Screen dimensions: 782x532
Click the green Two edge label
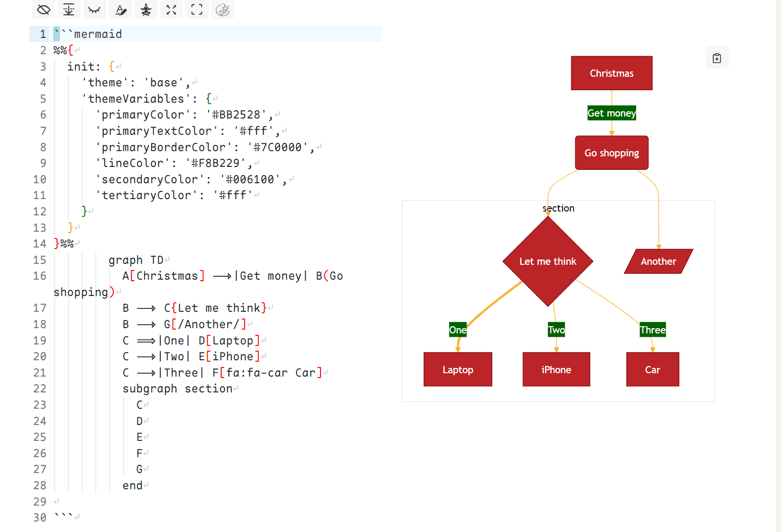point(556,330)
